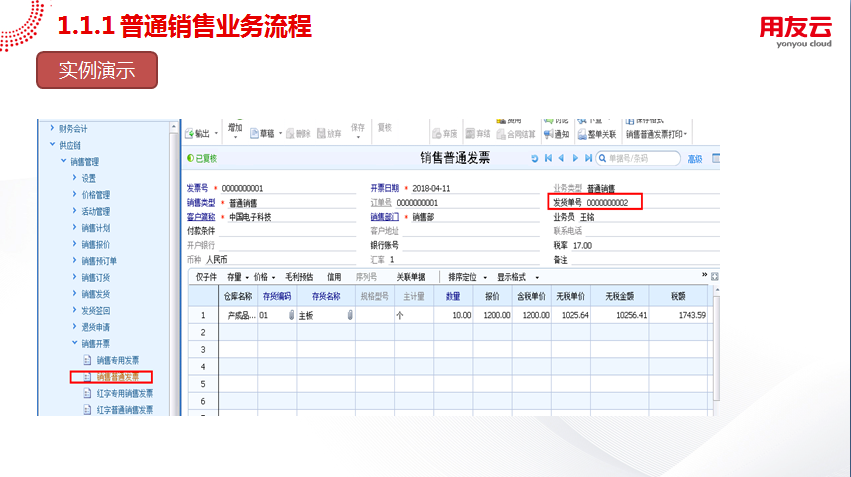Go to last record navigation arrow
Viewport: 851px width, 477px height.
coord(587,158)
